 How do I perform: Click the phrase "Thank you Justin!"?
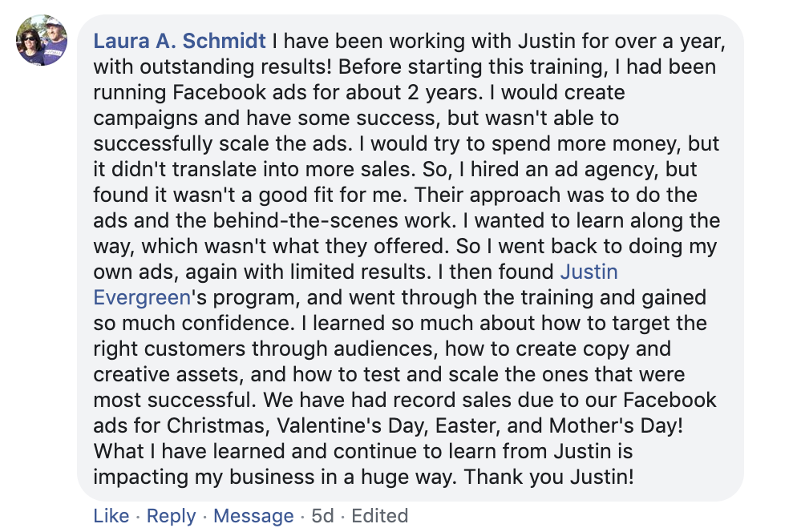tap(549, 478)
